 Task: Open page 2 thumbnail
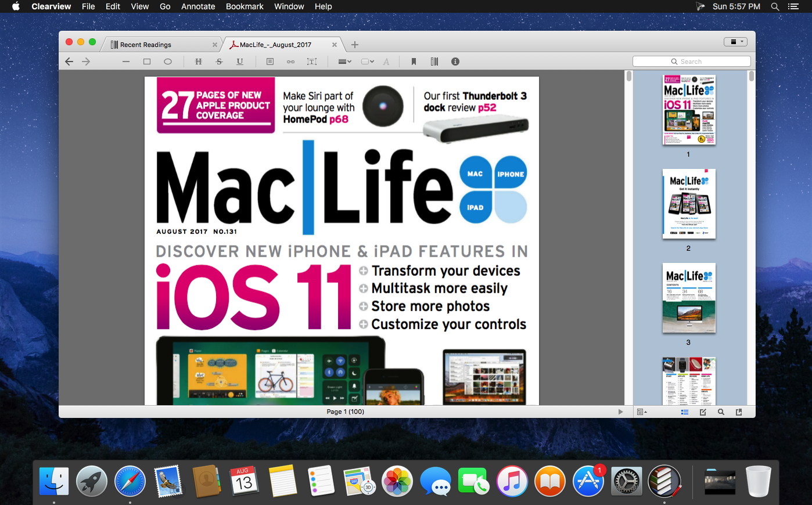[689, 204]
